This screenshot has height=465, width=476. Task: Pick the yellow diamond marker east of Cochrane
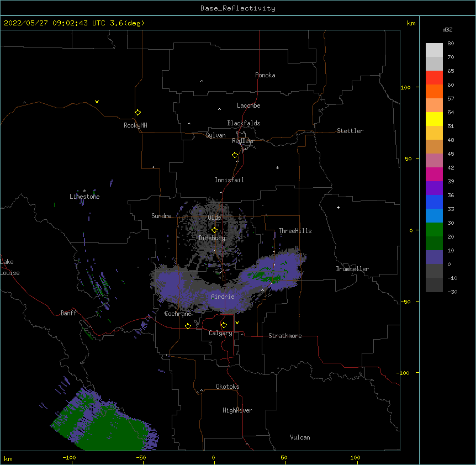188,326
